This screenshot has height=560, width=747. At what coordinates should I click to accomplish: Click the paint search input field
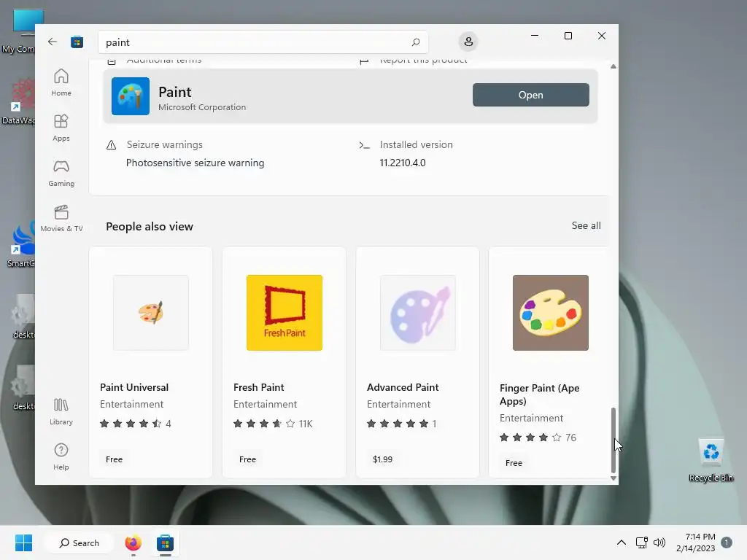263,42
